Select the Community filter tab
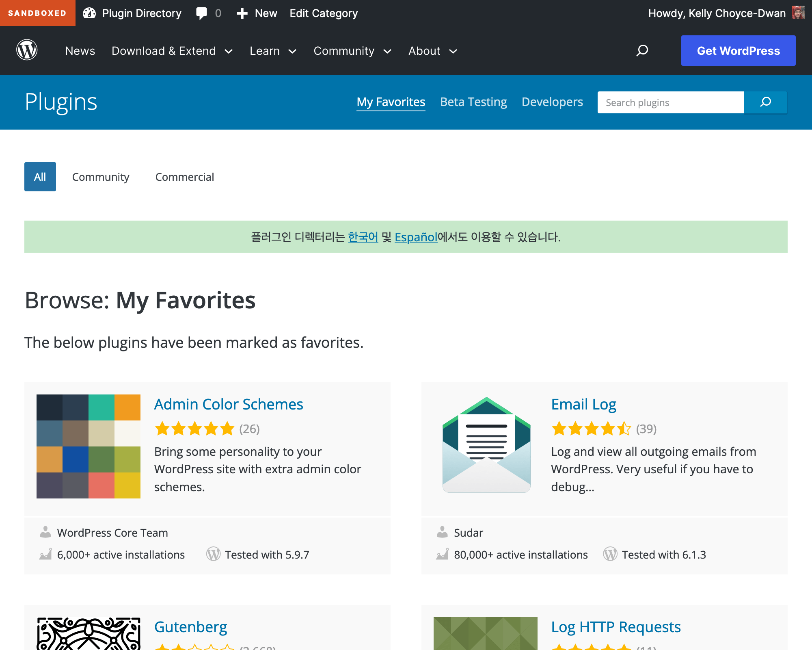The height and width of the screenshot is (650, 812). pos(100,177)
